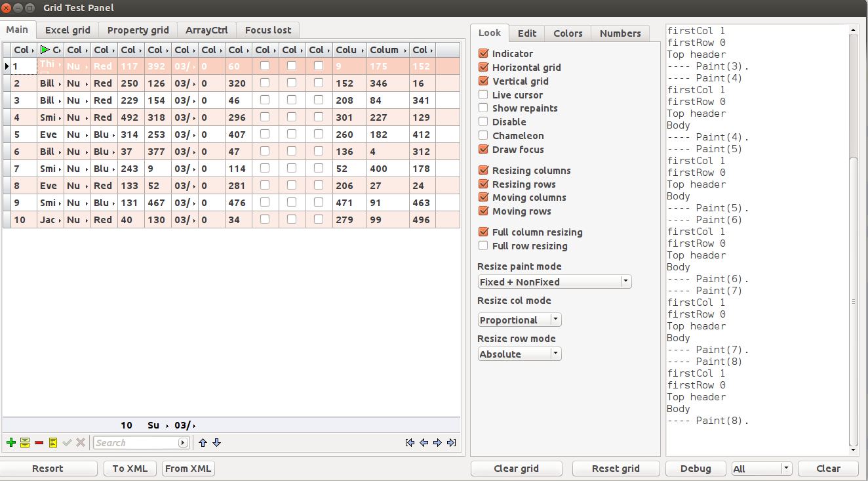The width and height of the screenshot is (868, 481).
Task: Click the Clear grid button
Action: pyautogui.click(x=517, y=469)
